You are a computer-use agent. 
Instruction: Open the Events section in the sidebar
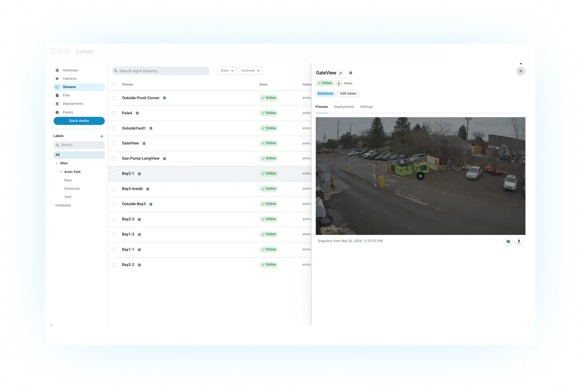point(67,112)
